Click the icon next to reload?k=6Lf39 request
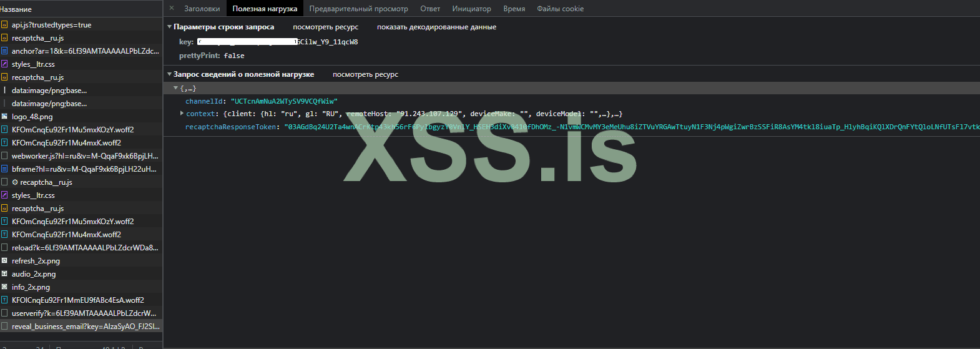Viewport: 980px width, 349px height. point(4,248)
